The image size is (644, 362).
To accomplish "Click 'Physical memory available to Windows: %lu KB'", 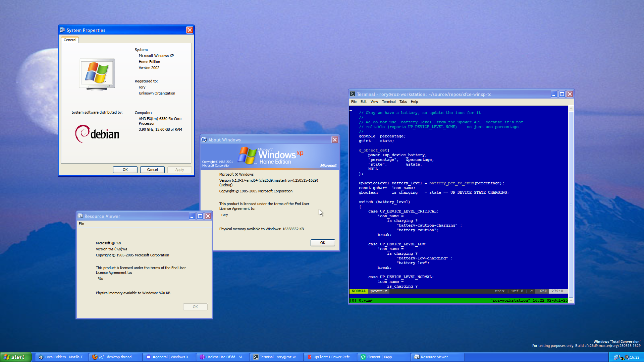I will tap(133, 293).
